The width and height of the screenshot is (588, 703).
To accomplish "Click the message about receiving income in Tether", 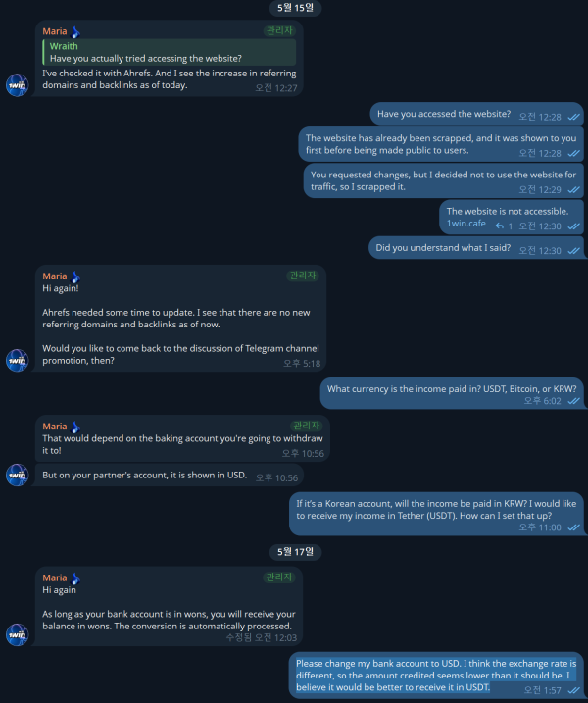I will pyautogui.click(x=436, y=514).
